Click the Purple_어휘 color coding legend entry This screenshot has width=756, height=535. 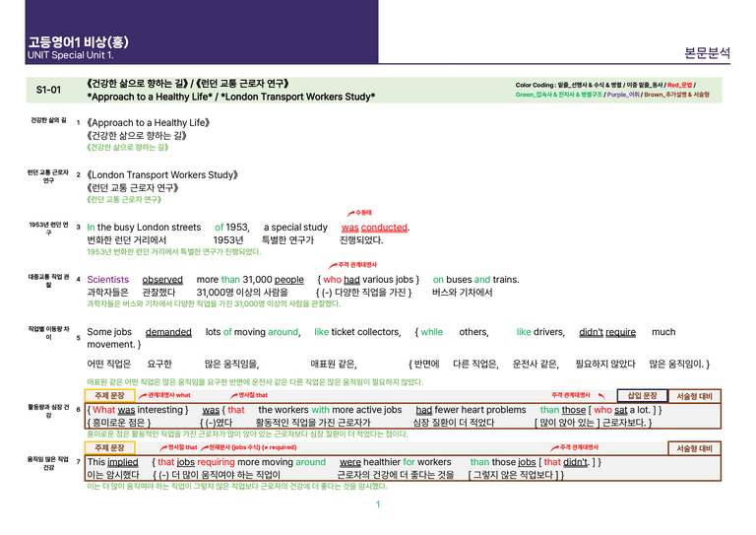point(623,95)
